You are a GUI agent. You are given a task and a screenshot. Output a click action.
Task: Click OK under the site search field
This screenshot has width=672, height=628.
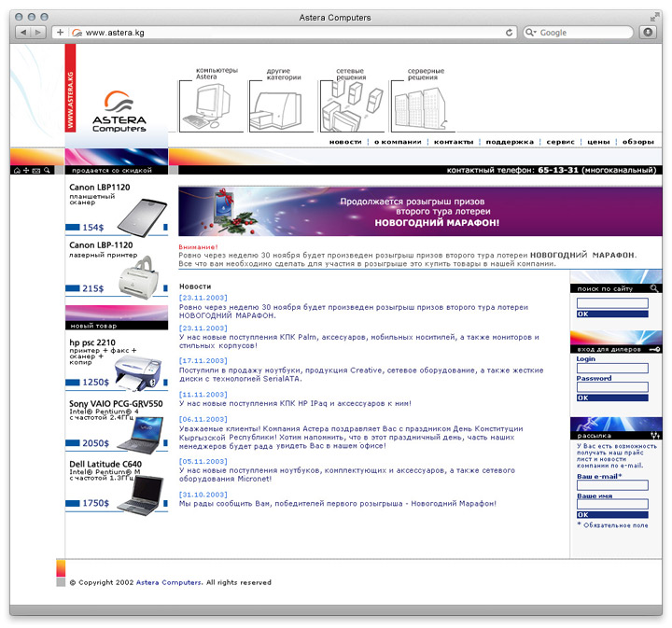click(x=612, y=314)
